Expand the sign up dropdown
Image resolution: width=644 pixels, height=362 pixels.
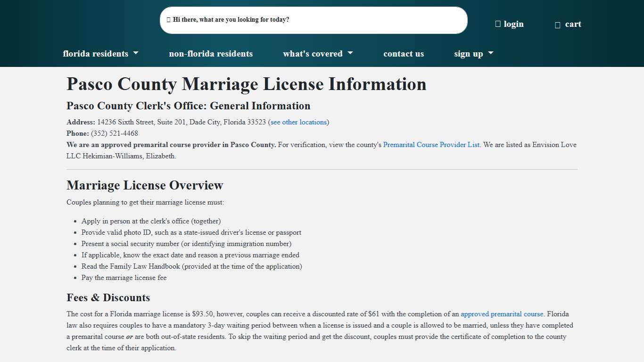pyautogui.click(x=490, y=53)
